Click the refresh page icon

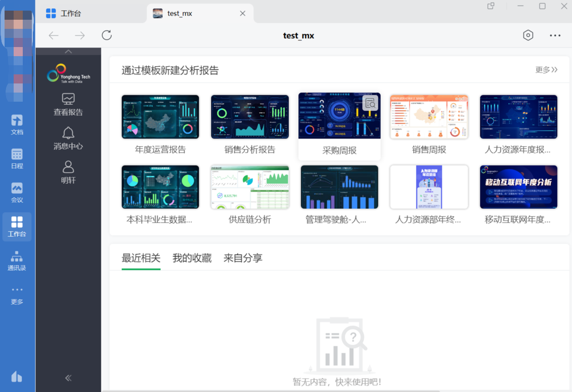(106, 35)
